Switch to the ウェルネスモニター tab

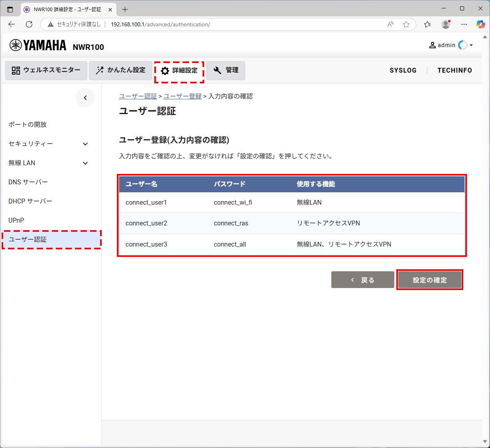click(x=46, y=70)
